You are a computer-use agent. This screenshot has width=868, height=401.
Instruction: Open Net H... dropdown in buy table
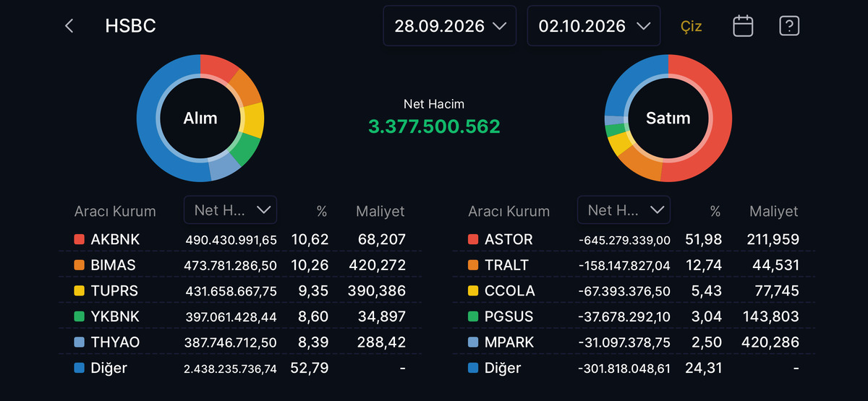pos(230,210)
